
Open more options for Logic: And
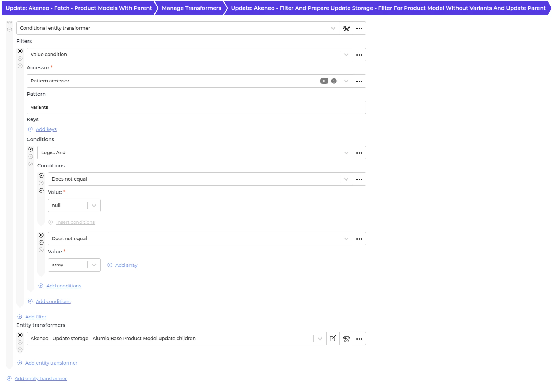pyautogui.click(x=359, y=153)
